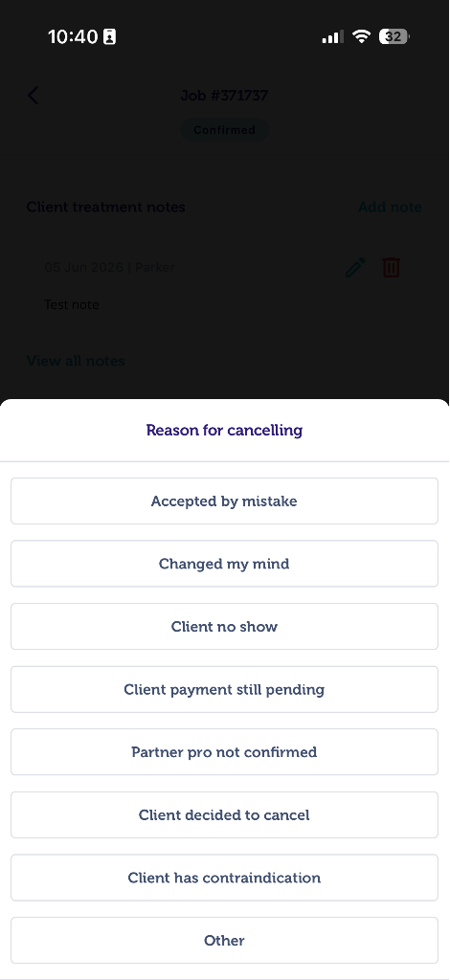Choose Partner pro not confirmed
This screenshot has height=980, width=450.
(x=224, y=752)
